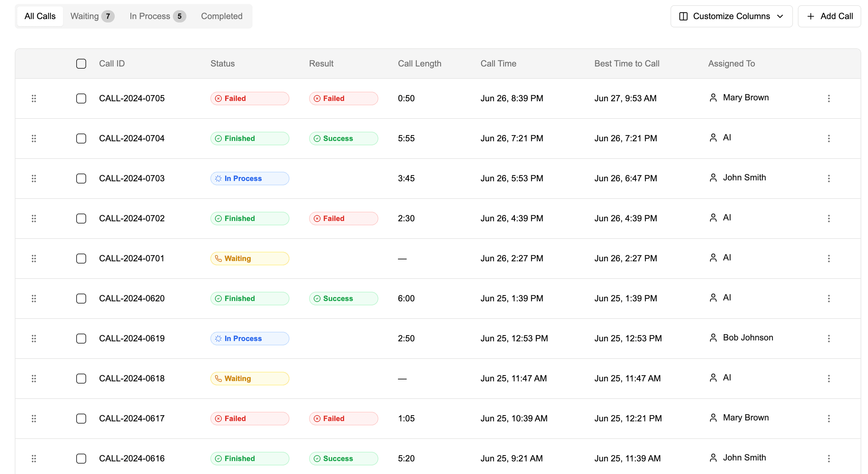Tick the checkbox for CALL-2024-0702
The image size is (868, 474).
(x=81, y=219)
